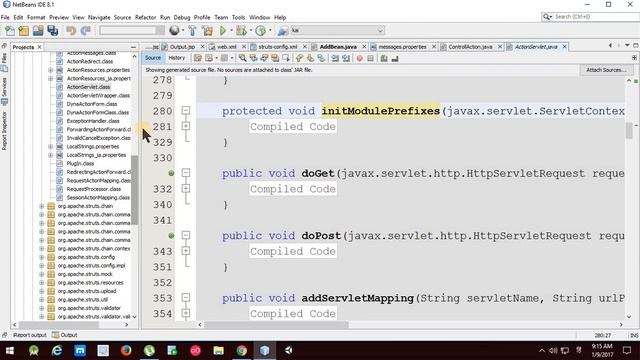This screenshot has width=640, height=360.
Task: Open the editor Last Edit icon beside History
Action: tap(198, 58)
